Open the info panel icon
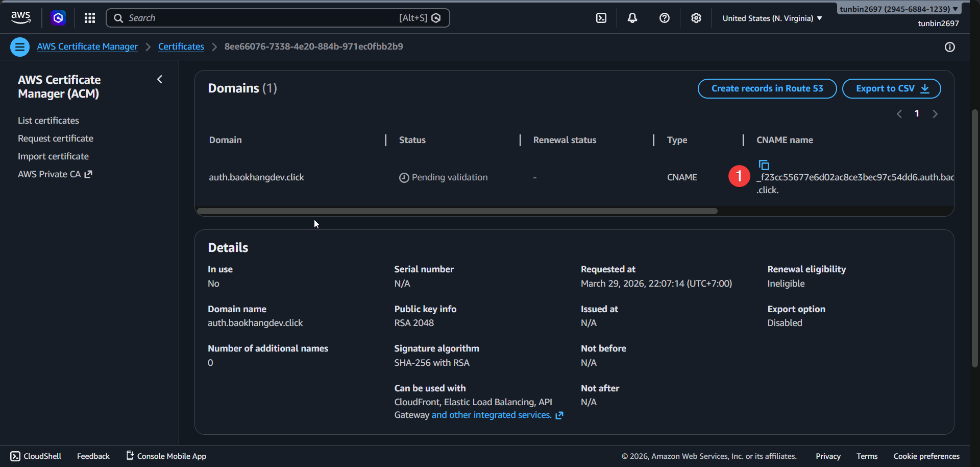The image size is (980, 467). (x=949, y=47)
